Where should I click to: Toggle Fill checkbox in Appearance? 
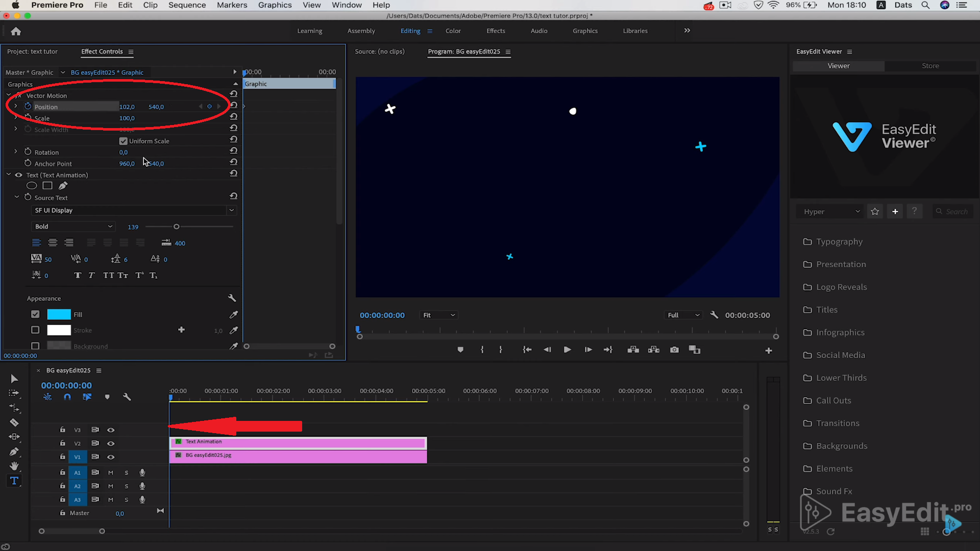coord(35,314)
